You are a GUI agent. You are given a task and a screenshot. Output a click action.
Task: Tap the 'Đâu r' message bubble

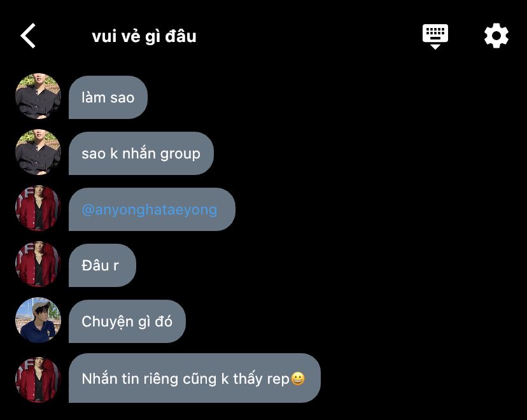102,265
